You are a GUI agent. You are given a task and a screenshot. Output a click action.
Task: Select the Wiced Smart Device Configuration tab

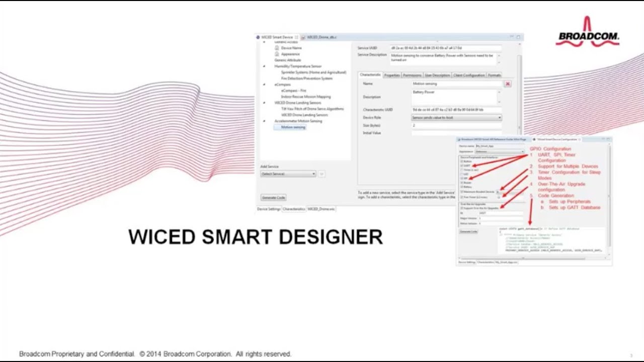[x=556, y=139]
